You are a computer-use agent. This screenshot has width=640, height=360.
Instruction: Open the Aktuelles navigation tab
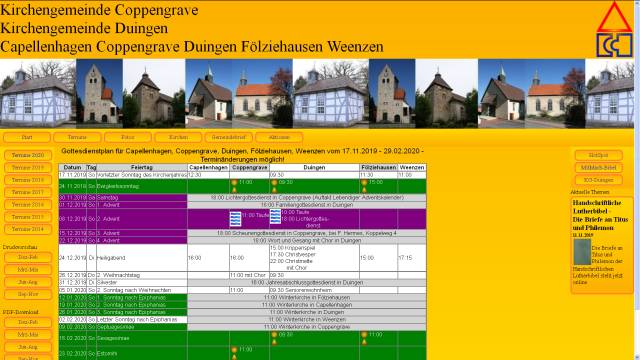[x=279, y=137]
